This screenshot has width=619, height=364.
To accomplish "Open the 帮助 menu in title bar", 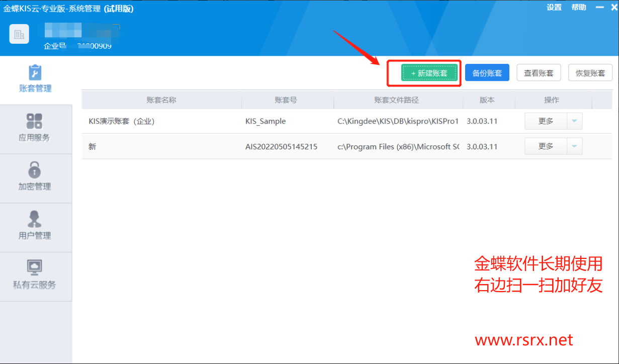I will pyautogui.click(x=579, y=8).
